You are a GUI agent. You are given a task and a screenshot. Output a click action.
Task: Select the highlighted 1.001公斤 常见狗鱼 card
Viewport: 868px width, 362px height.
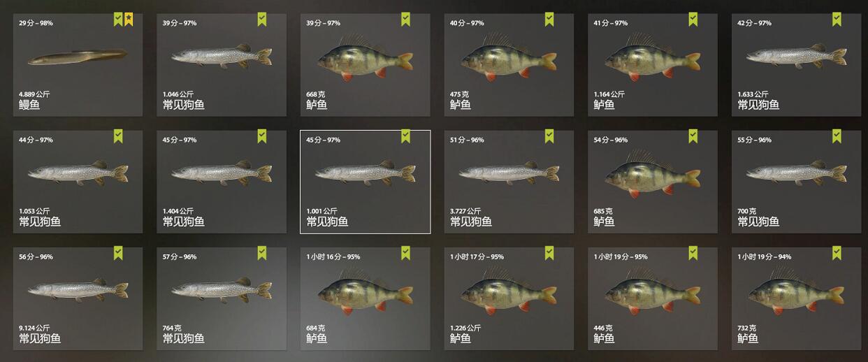[x=366, y=182]
